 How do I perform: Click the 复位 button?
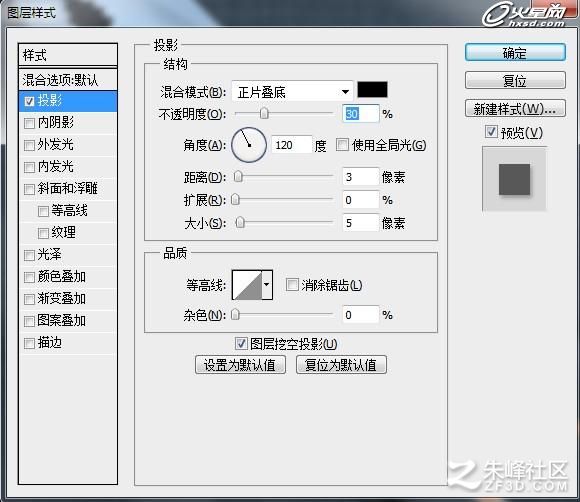pyautogui.click(x=515, y=80)
